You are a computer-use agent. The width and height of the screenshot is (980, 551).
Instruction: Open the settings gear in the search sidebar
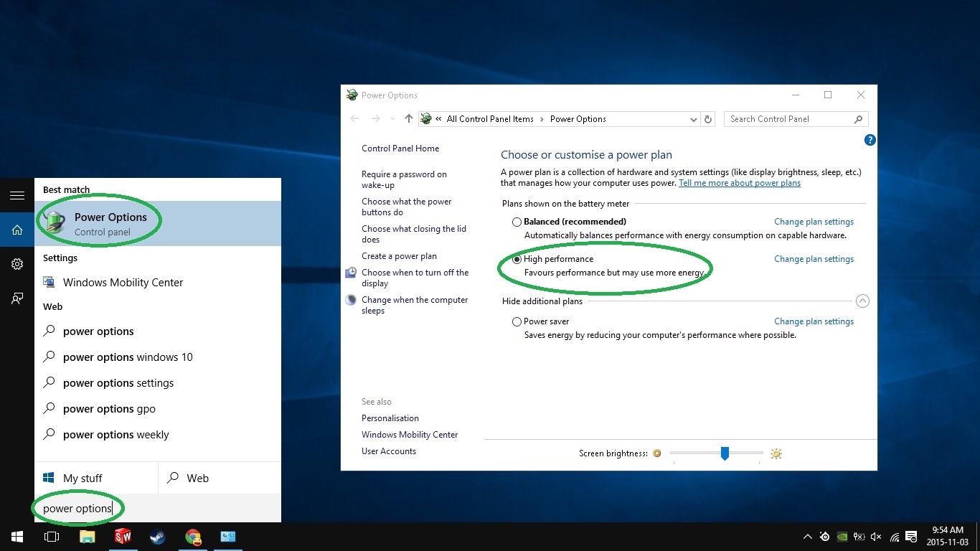pyautogui.click(x=17, y=264)
